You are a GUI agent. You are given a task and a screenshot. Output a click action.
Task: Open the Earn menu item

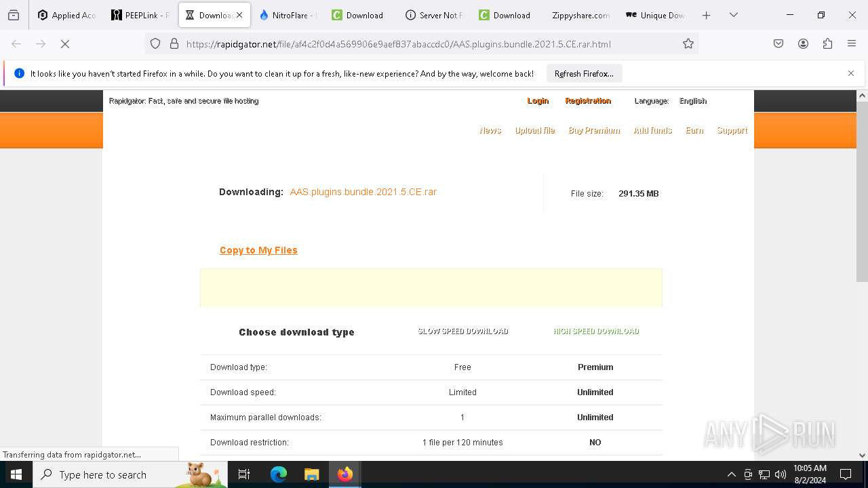click(x=694, y=130)
